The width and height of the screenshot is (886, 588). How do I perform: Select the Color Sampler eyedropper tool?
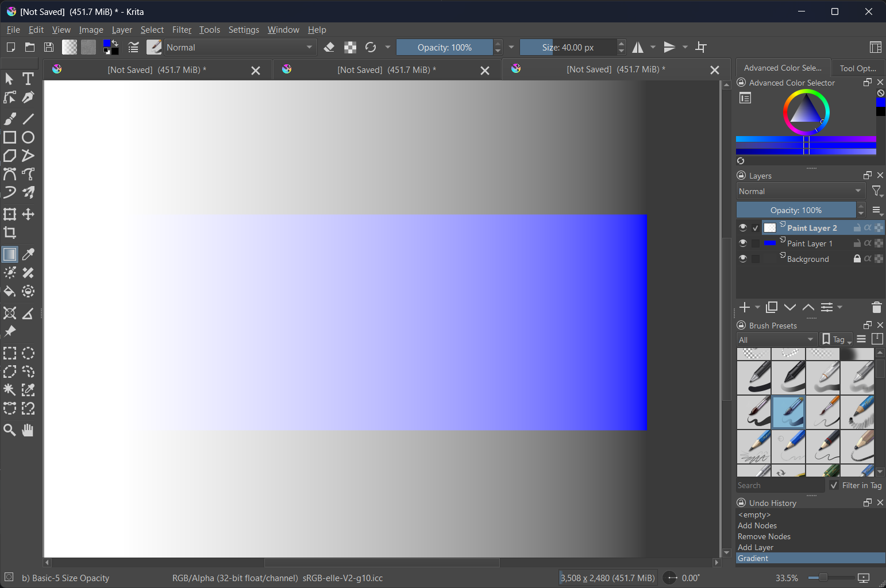tap(28, 254)
